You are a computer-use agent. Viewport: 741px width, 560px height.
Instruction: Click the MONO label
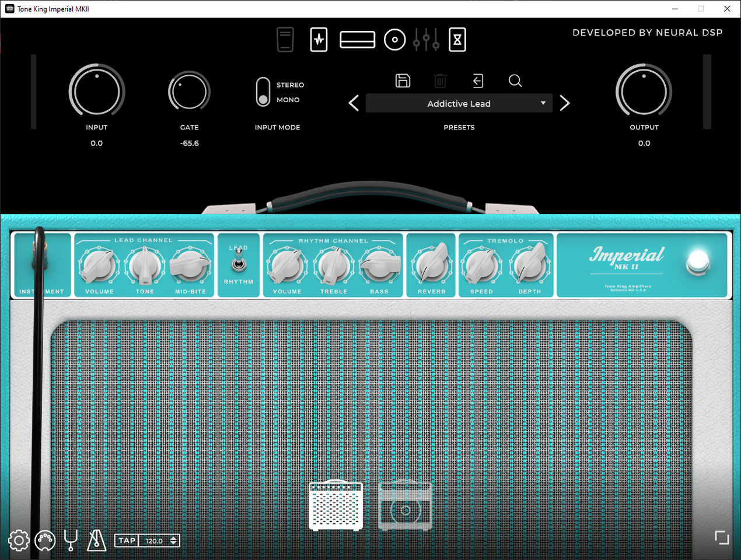(288, 100)
